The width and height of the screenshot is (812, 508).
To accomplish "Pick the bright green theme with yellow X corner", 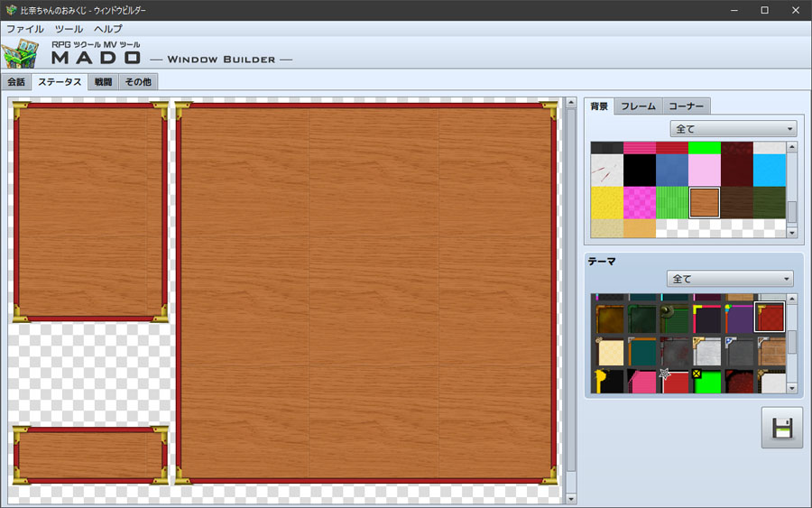I will point(706,381).
